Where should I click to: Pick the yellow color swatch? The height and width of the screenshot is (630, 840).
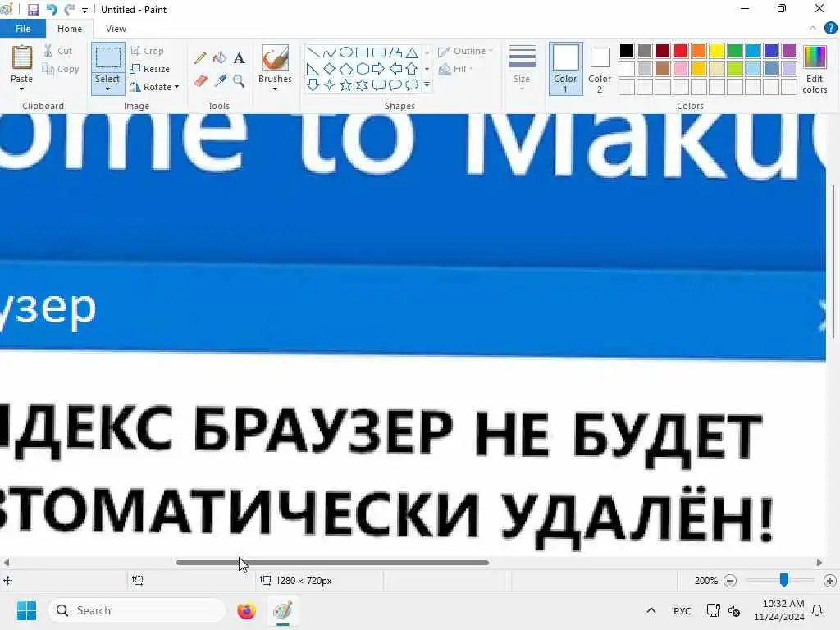tap(716, 51)
